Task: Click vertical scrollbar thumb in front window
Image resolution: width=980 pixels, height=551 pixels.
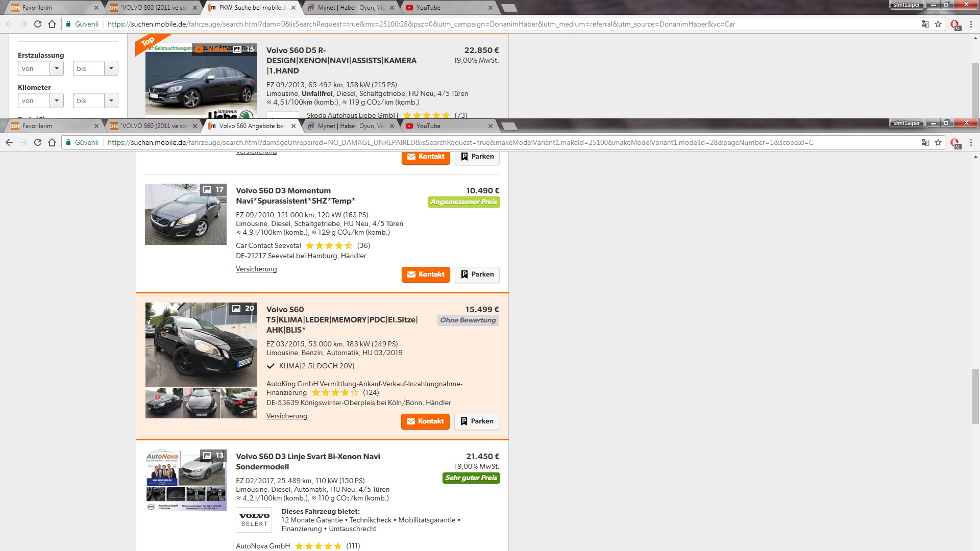Action: [x=975, y=396]
